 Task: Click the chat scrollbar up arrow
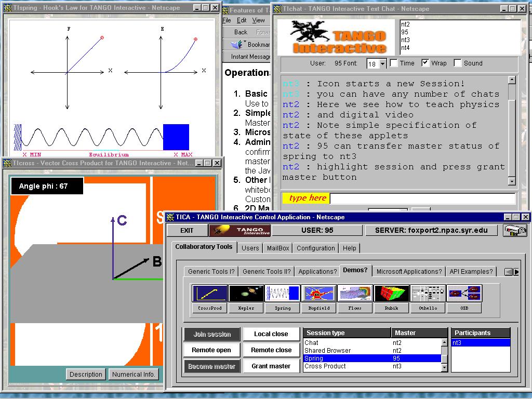[x=512, y=80]
